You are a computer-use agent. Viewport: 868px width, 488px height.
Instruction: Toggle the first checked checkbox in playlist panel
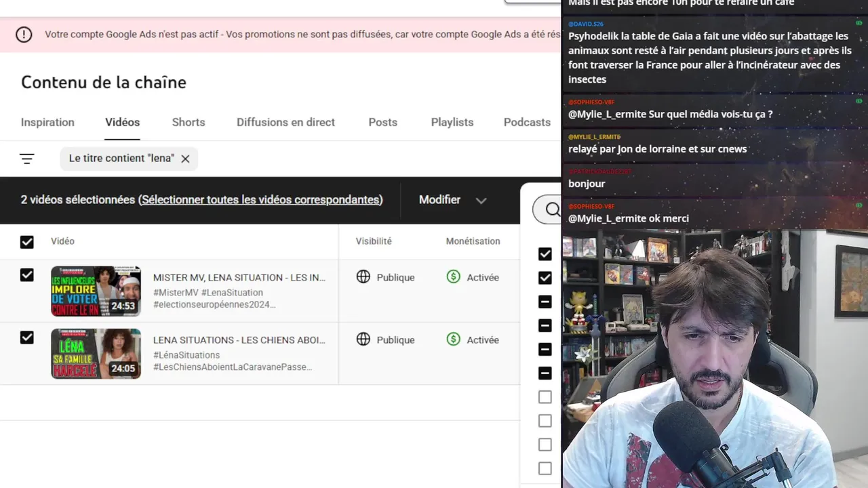(545, 253)
